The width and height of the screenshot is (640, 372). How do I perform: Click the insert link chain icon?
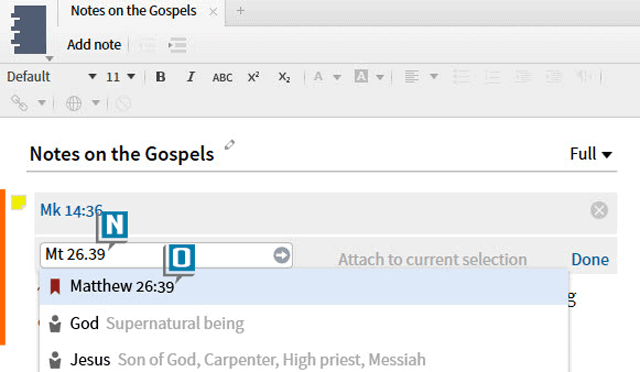coord(19,103)
